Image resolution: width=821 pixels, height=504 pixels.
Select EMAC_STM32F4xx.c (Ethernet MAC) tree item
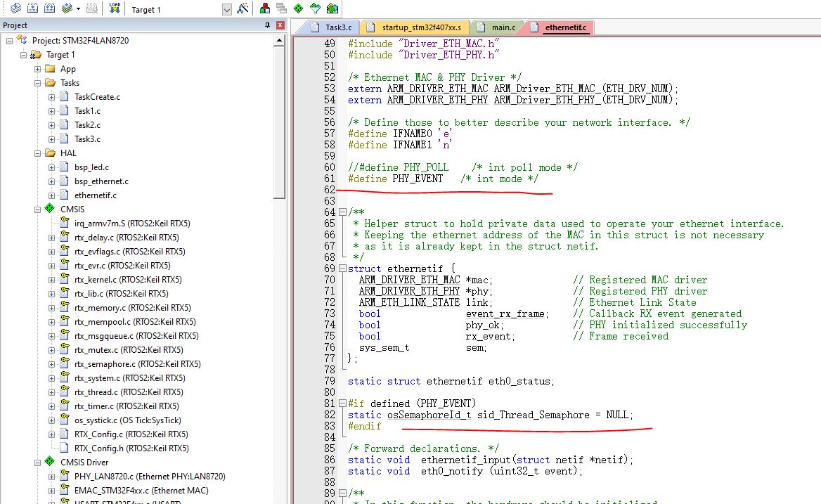tap(141, 491)
